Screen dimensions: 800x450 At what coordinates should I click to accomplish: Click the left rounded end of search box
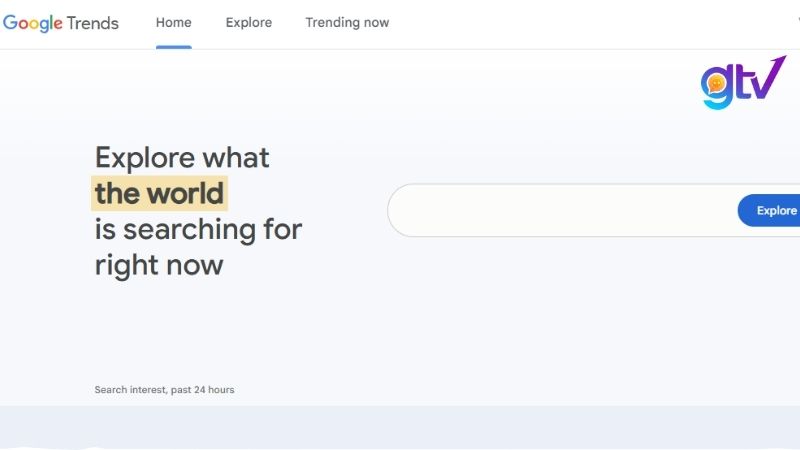pos(400,210)
